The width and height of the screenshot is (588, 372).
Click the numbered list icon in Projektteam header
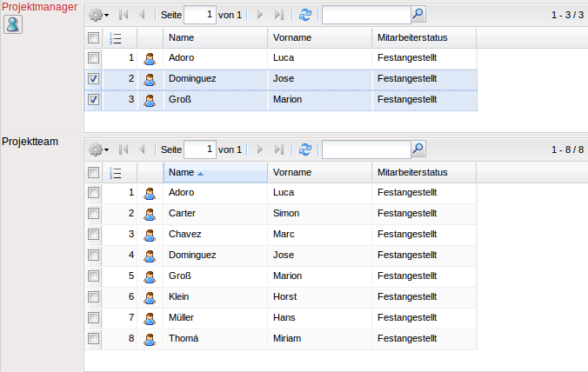click(117, 173)
